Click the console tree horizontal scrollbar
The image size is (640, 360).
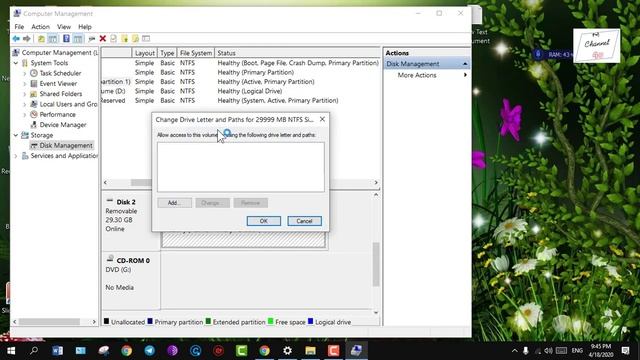point(49,322)
